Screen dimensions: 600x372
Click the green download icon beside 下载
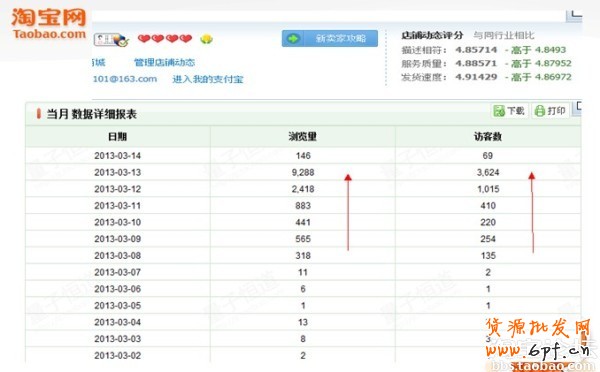point(499,111)
